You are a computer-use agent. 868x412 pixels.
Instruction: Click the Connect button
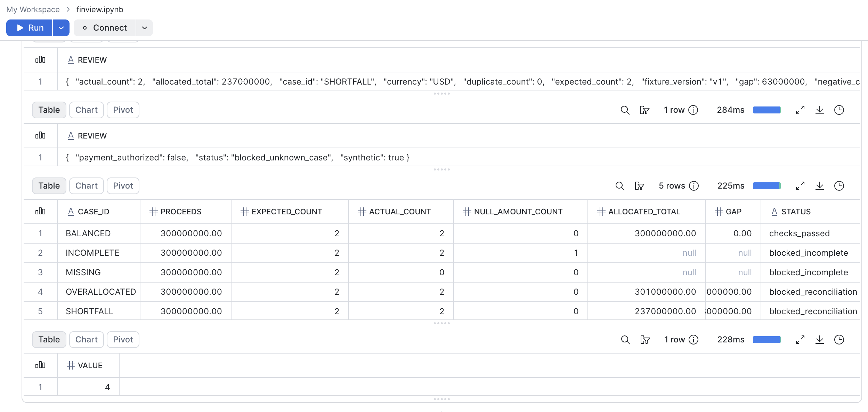[x=105, y=28]
